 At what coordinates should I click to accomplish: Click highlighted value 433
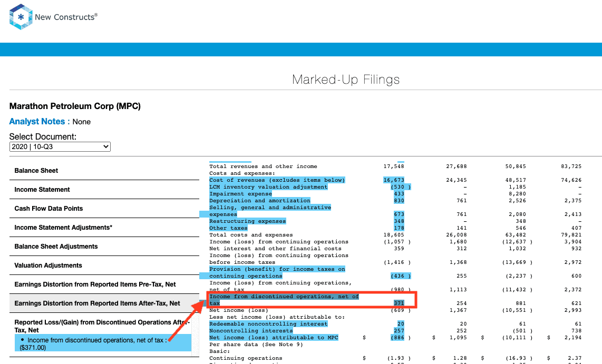399,194
